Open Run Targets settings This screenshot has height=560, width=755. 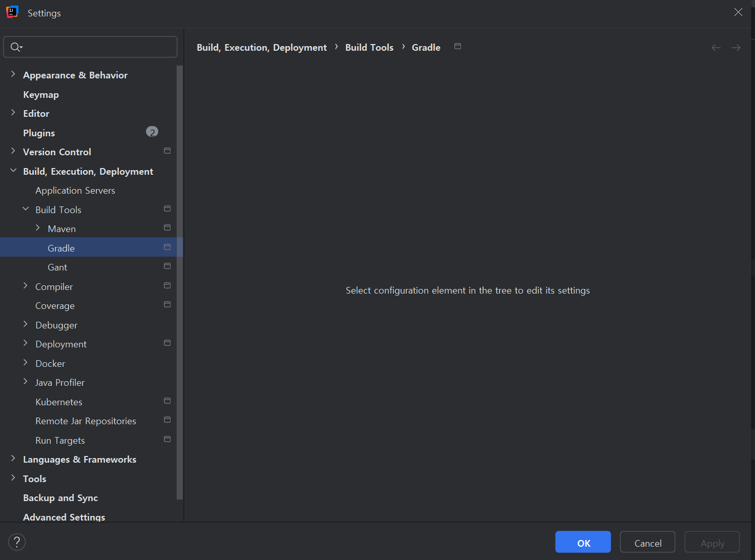click(60, 441)
